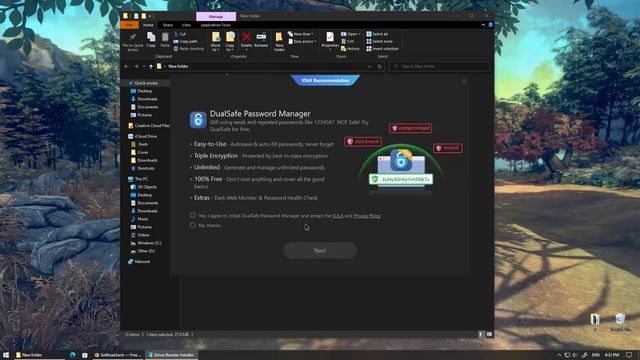Click the Up one level arrow
Screen dimensions: 640x360
point(151,66)
